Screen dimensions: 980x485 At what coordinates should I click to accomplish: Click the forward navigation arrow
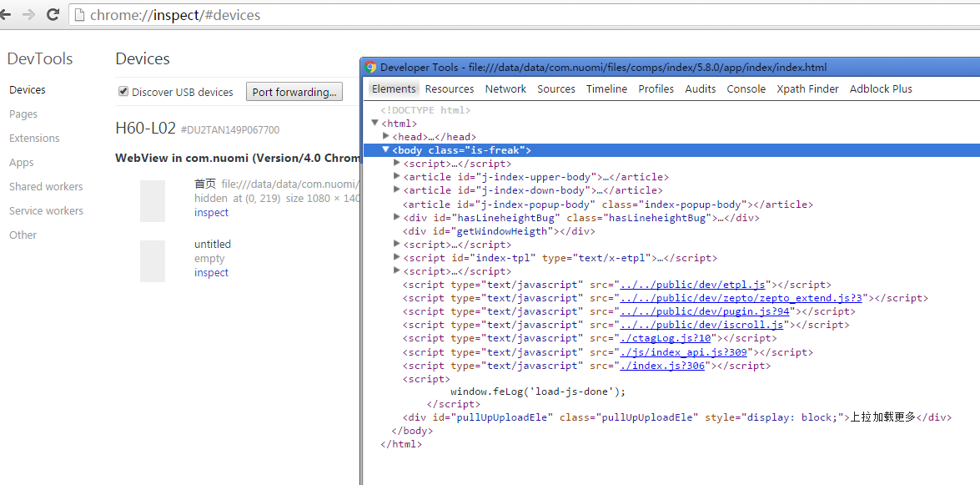(x=29, y=15)
